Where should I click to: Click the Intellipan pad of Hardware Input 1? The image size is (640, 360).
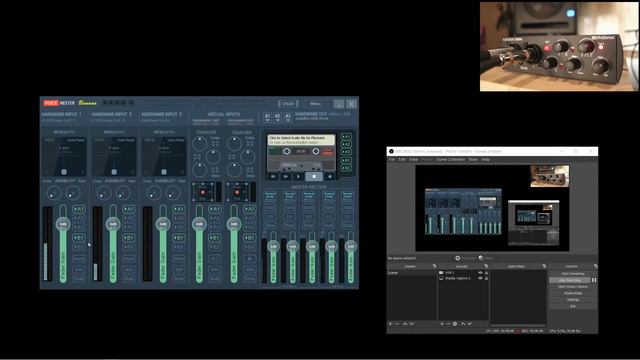(64, 156)
